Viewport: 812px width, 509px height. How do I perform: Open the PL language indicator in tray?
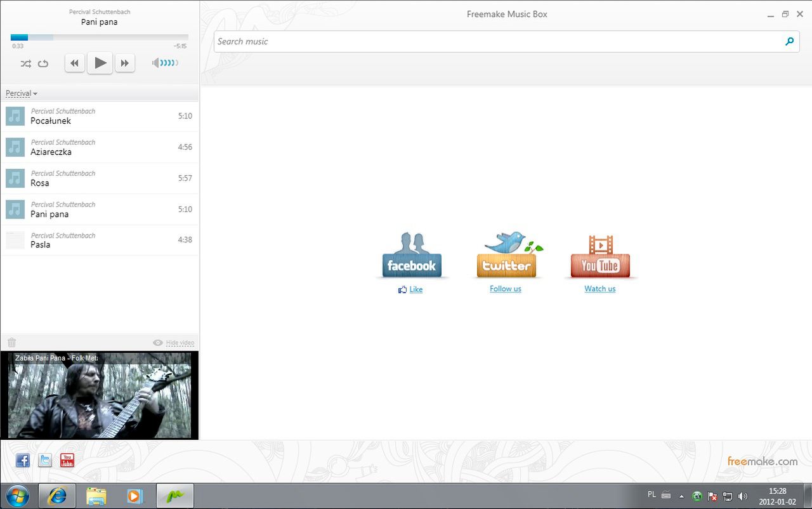652,494
